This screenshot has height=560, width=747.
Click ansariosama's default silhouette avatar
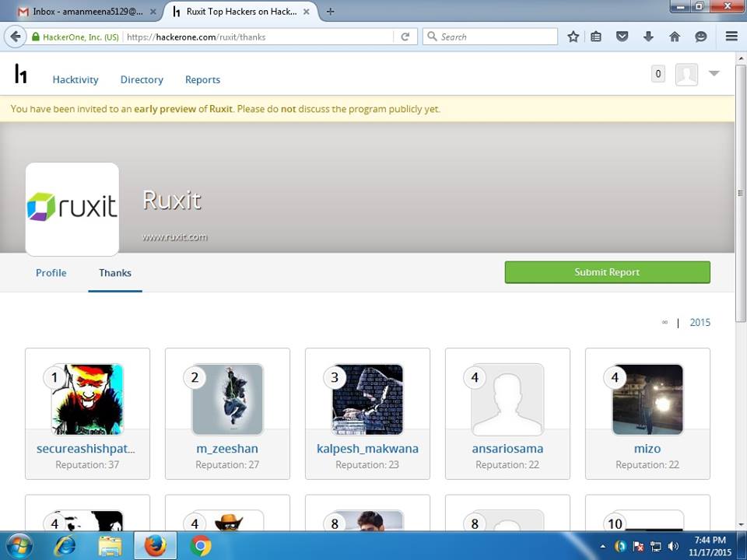tap(507, 400)
